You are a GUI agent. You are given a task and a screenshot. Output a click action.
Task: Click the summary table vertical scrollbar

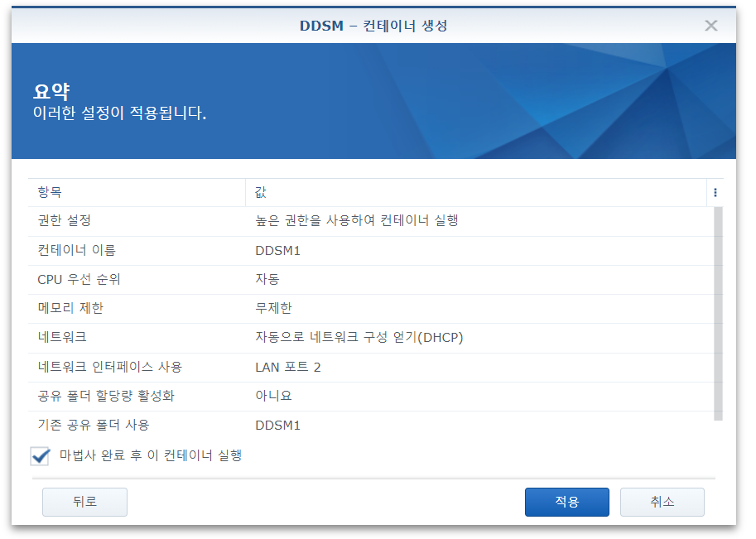pos(718,313)
